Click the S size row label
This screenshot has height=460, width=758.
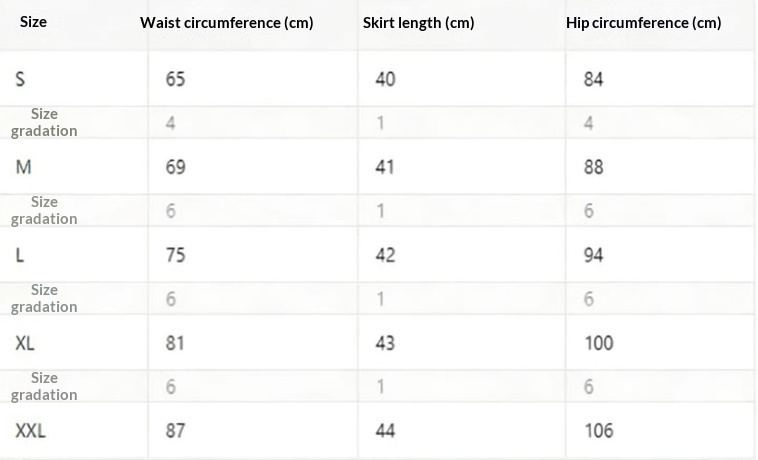20,79
